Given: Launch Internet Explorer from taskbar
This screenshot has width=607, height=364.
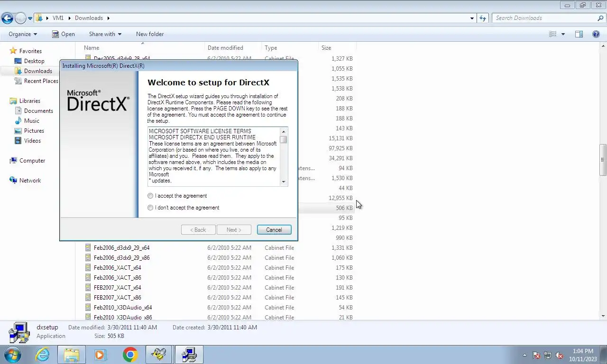Looking at the screenshot, I should [42, 355].
